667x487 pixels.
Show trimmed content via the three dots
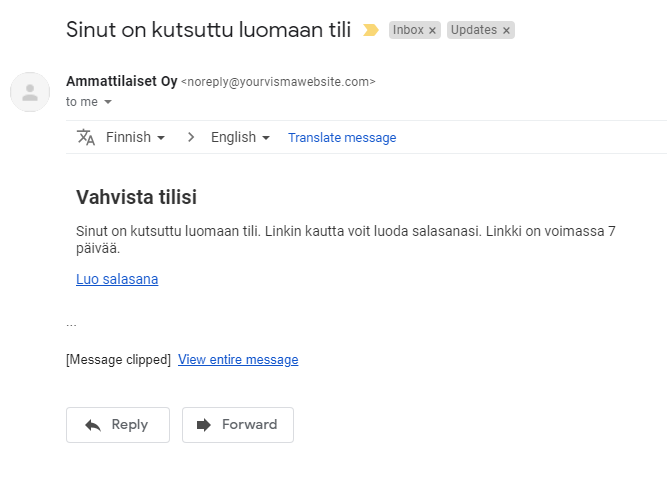[x=71, y=324]
